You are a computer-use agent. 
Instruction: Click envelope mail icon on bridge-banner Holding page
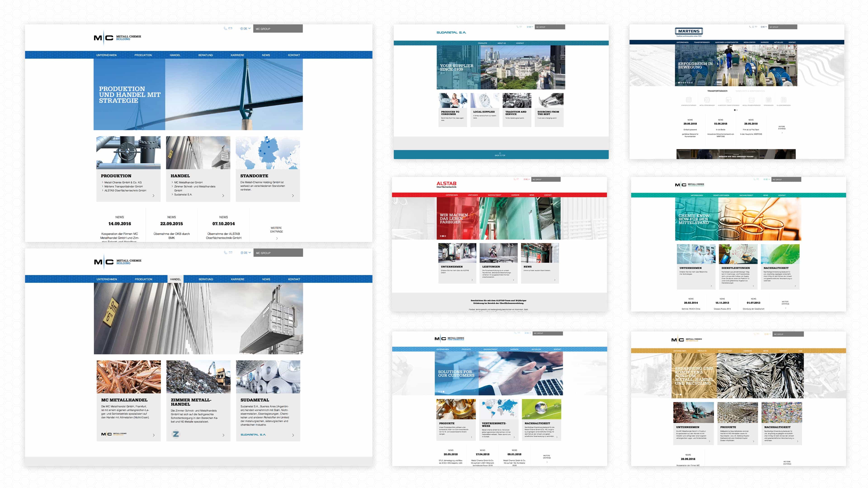click(231, 28)
